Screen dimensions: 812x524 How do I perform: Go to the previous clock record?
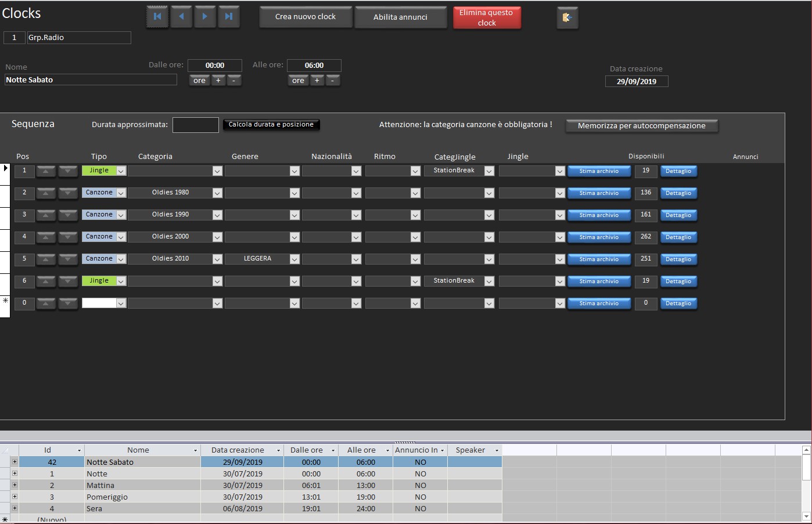click(181, 17)
